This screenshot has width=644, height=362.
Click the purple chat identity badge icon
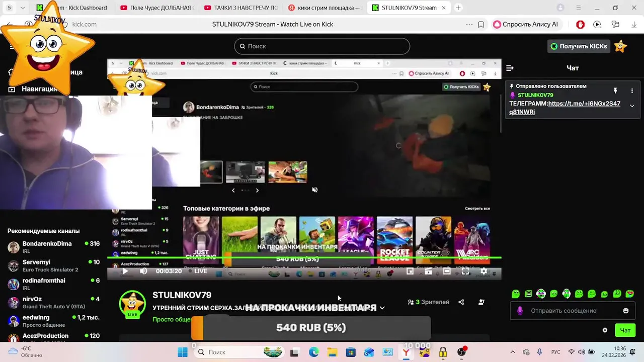520,311
